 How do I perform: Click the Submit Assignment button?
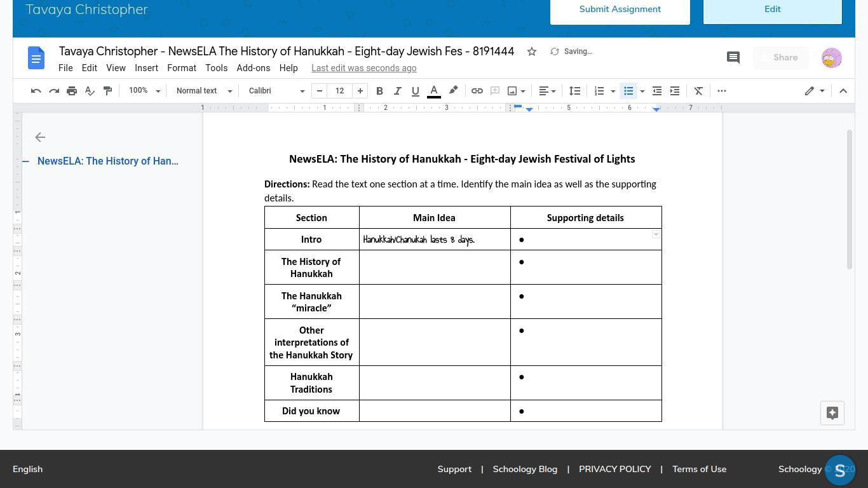[x=620, y=10]
